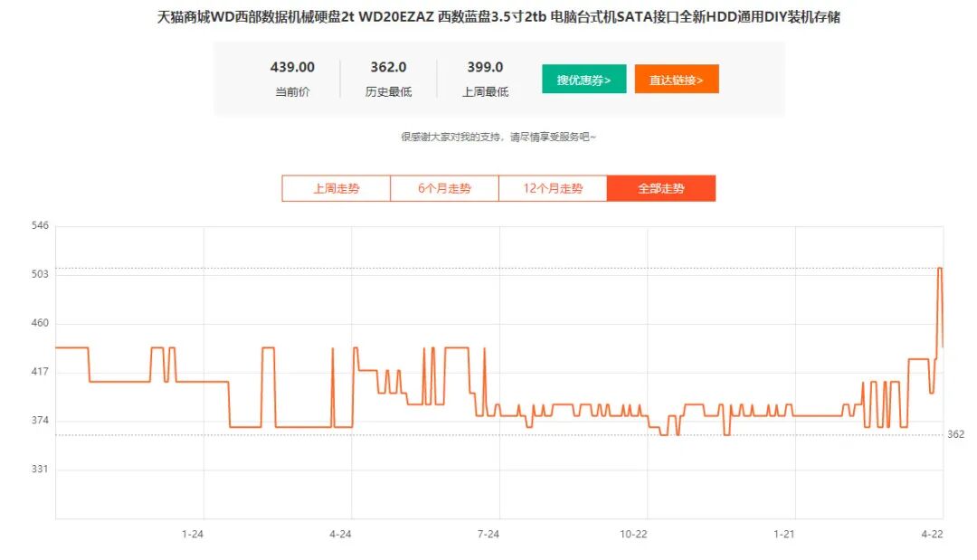Click the 4-24 date label
977x560 pixels.
[340, 534]
